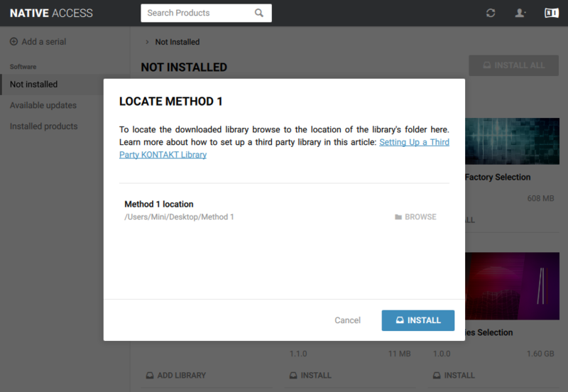Click INSTALL under the 1.60 GB product
Screen dimensions: 568x392
coord(454,376)
